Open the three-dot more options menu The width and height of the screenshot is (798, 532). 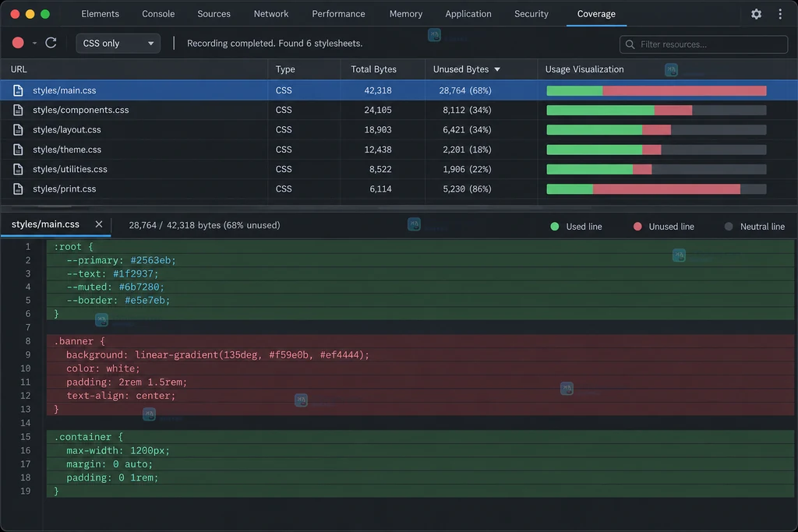point(779,14)
